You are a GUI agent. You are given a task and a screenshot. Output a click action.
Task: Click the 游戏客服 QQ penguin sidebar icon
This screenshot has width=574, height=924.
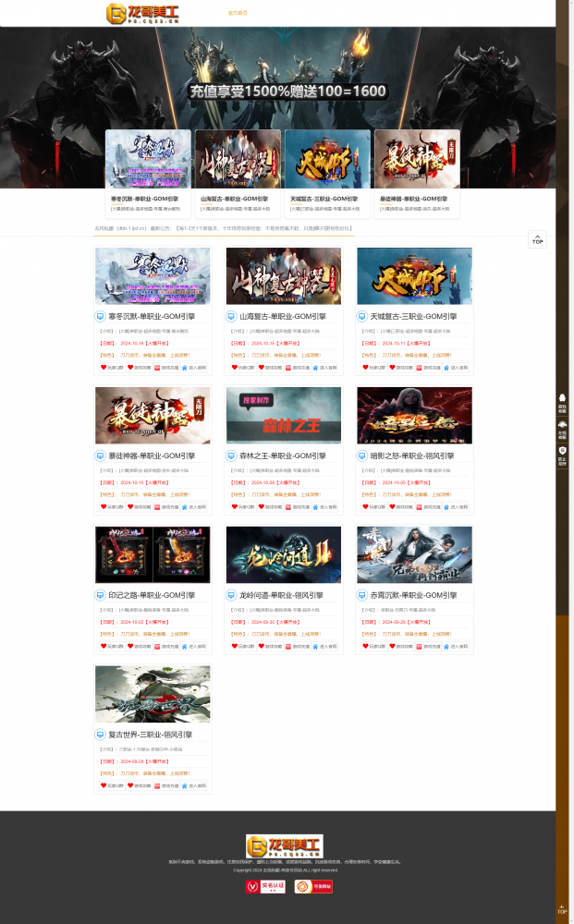pos(562,403)
